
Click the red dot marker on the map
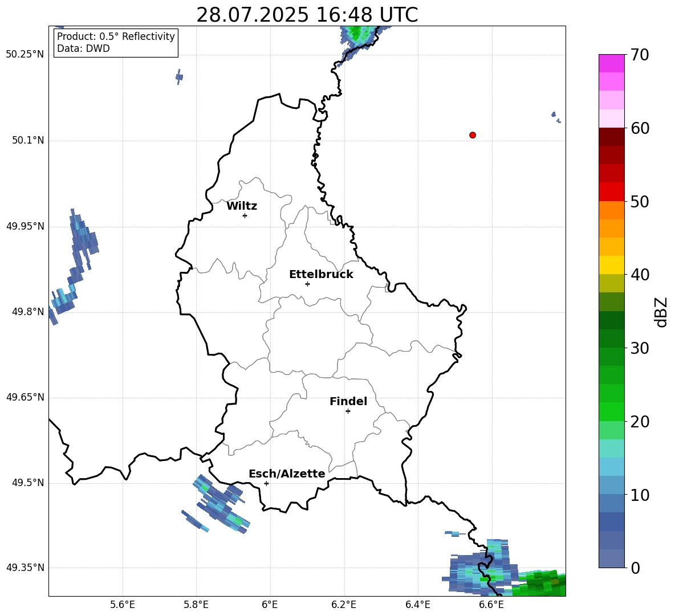[x=473, y=135]
